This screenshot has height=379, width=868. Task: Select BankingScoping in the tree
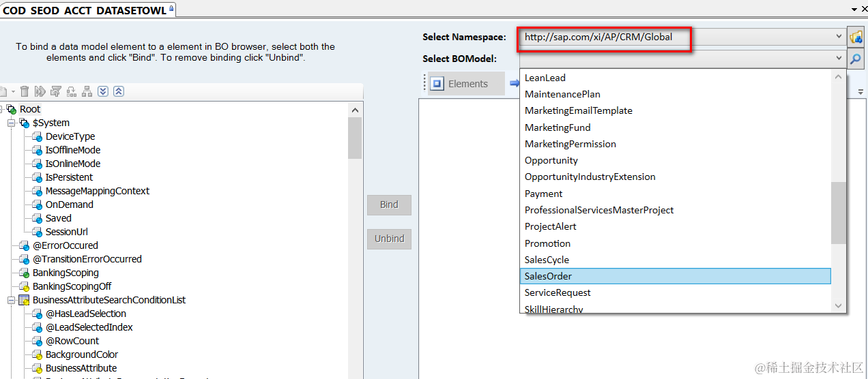tap(66, 273)
